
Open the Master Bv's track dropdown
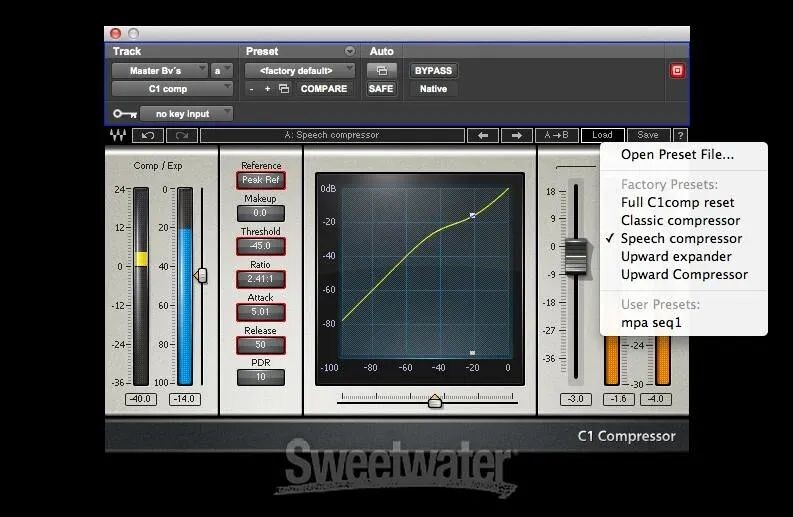[x=160, y=71]
